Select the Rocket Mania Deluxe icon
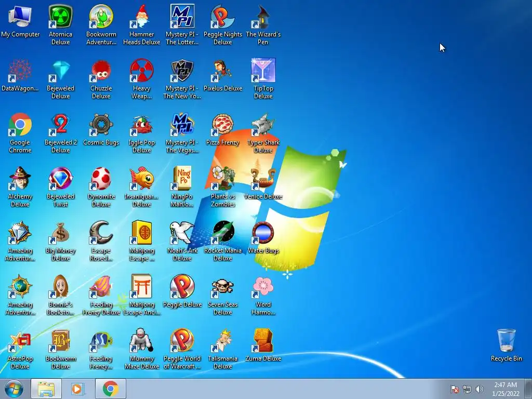Viewport: 532px width, 399px height. 222,232
